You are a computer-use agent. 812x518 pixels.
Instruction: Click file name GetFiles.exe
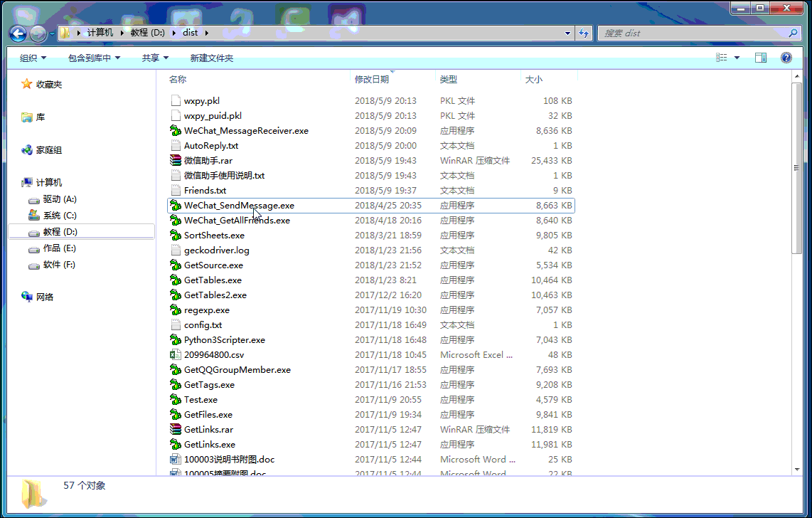(x=208, y=415)
